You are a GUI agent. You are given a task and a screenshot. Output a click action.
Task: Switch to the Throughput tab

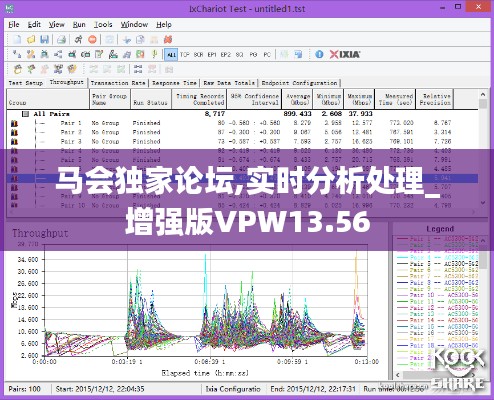pos(67,82)
